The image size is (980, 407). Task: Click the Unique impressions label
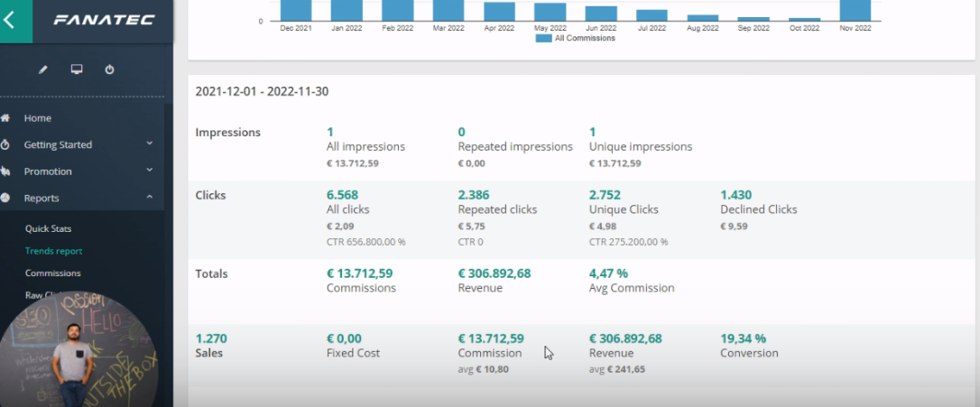point(641,147)
